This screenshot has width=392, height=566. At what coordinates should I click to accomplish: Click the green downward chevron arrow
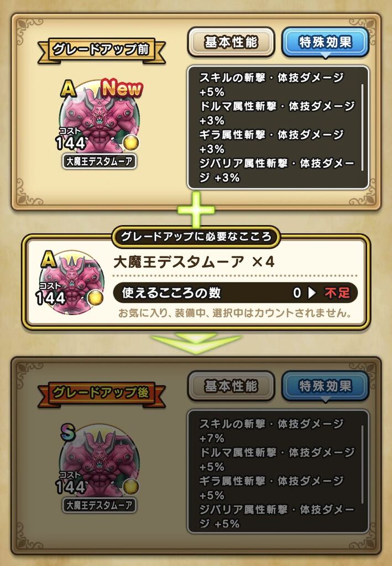[x=196, y=343]
